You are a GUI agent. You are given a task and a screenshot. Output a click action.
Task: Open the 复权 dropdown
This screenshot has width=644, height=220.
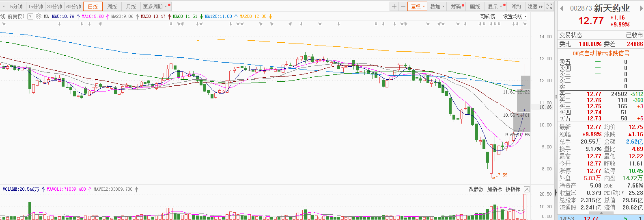tap(418, 7)
